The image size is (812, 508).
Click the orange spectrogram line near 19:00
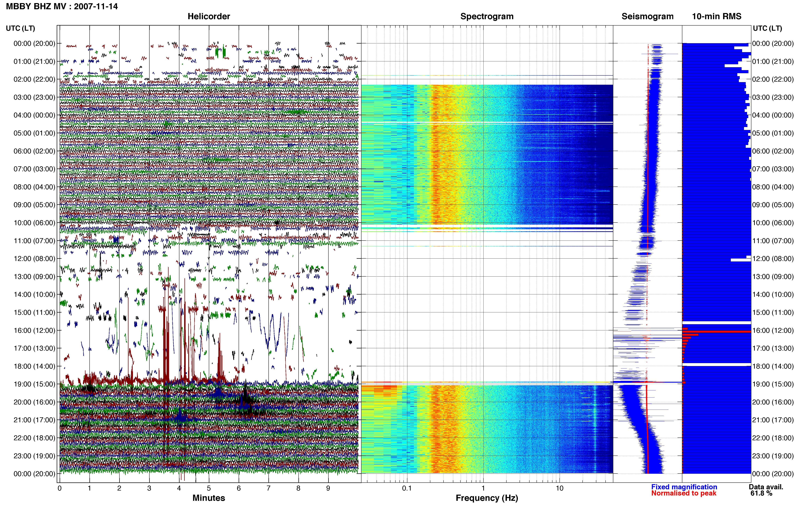[x=487, y=382]
